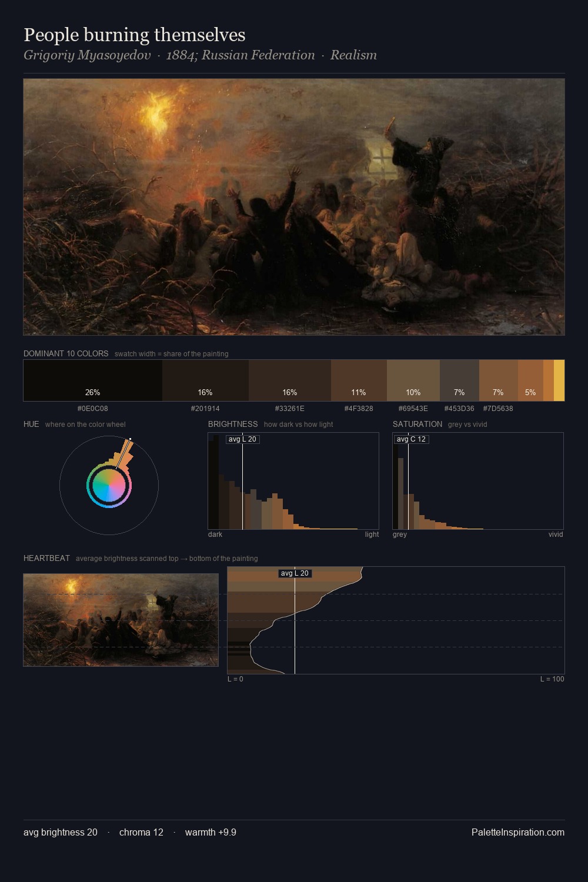Screen dimensions: 588x882
Task: Click the SATURATION section heading
Action: pos(417,425)
